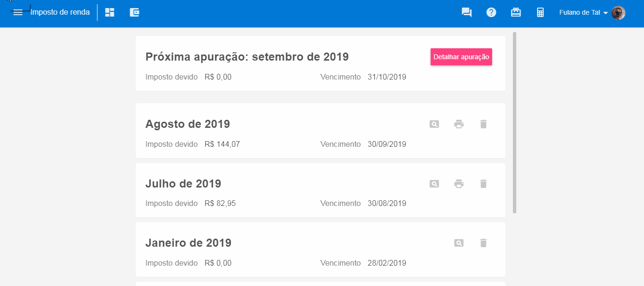Click the Imposto de renda title

[x=60, y=12]
